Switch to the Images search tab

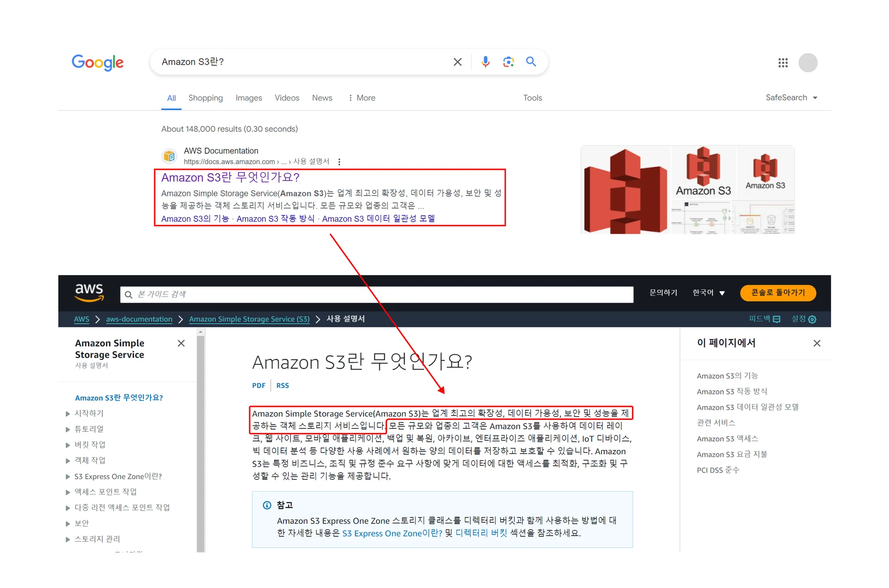click(249, 98)
